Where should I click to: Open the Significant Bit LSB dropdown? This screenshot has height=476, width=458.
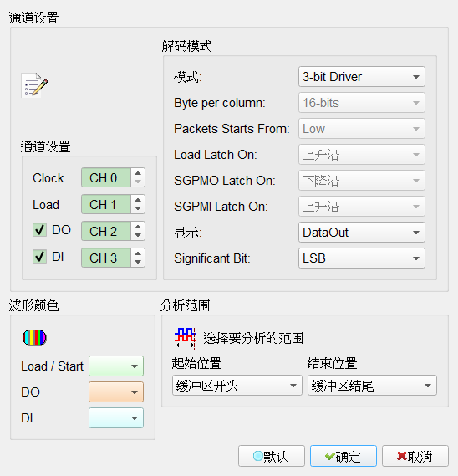click(x=362, y=258)
